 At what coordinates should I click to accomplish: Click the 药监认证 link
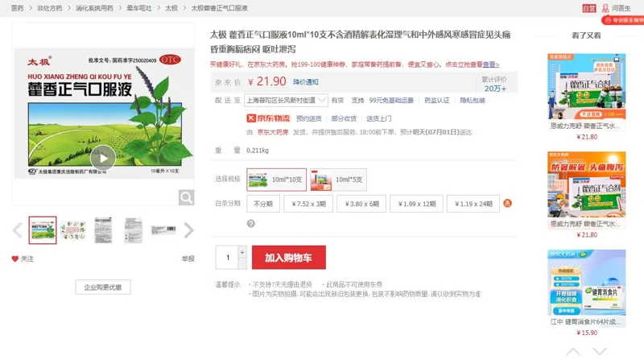(x=436, y=101)
